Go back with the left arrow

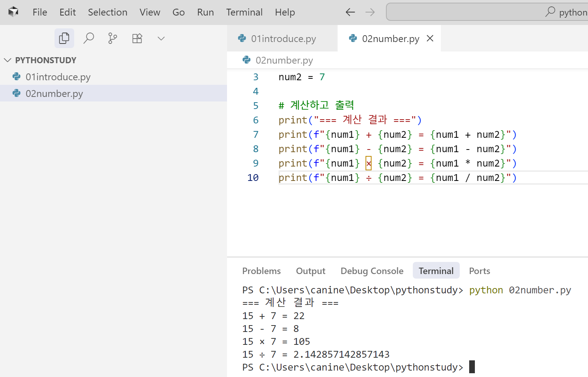pyautogui.click(x=350, y=12)
